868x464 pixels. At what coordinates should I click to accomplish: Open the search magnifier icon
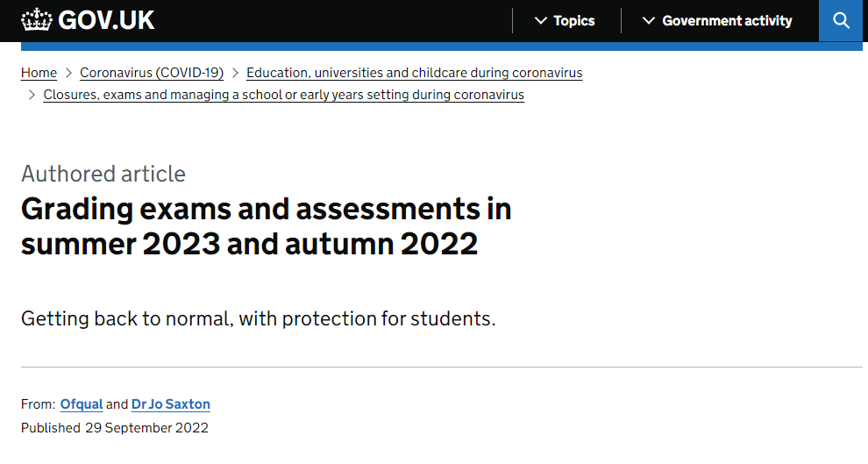click(x=842, y=20)
